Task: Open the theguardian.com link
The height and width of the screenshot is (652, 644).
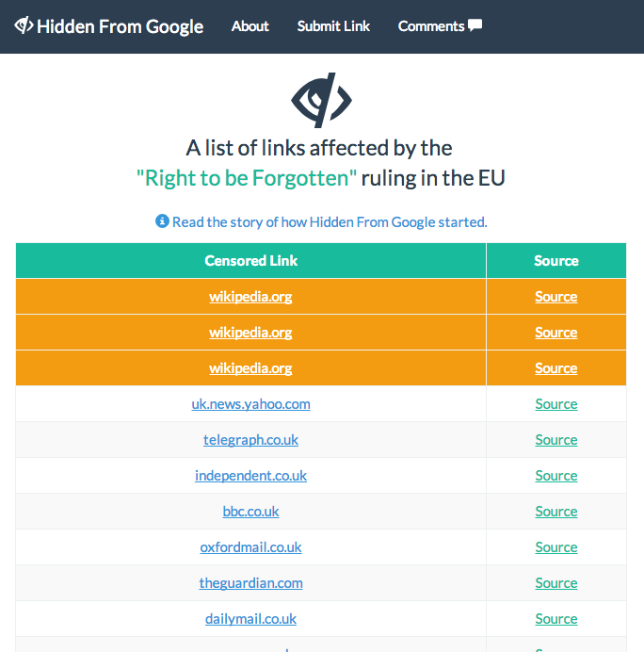Action: point(251,583)
